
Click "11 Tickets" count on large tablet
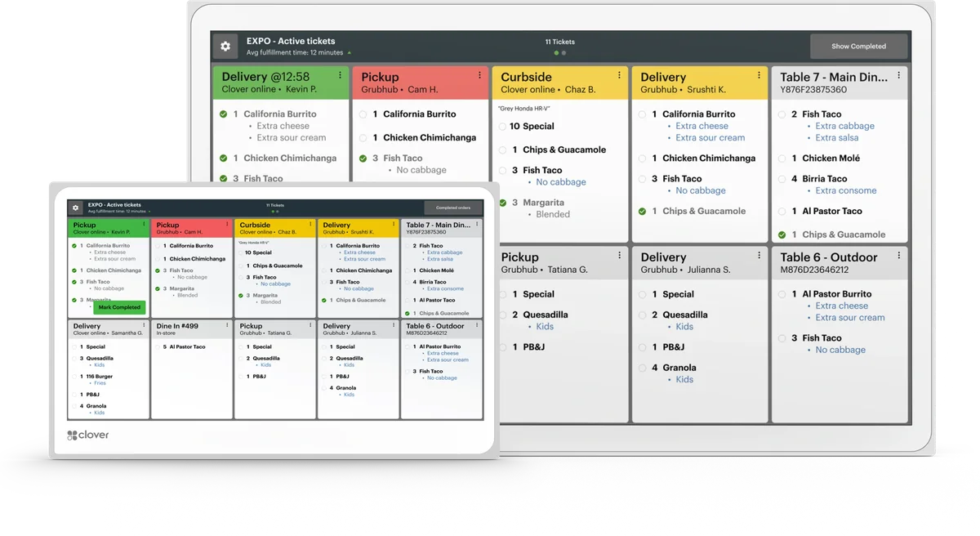[x=560, y=42]
